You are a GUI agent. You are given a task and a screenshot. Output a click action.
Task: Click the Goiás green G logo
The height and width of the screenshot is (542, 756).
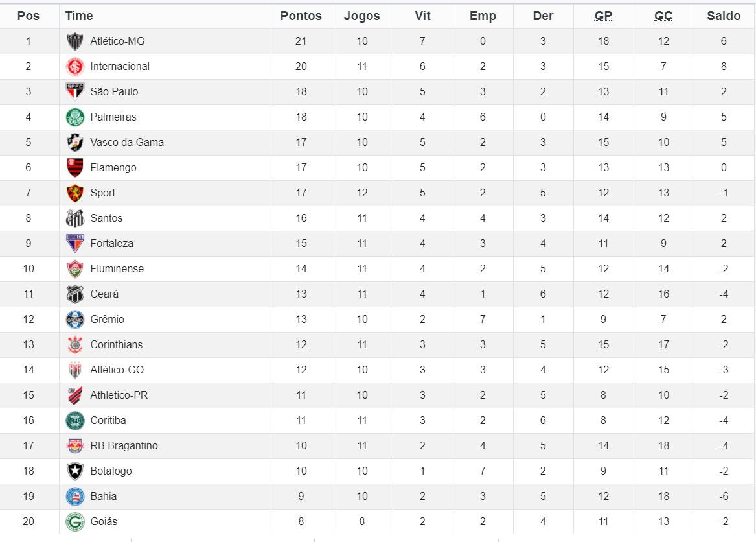(x=74, y=522)
